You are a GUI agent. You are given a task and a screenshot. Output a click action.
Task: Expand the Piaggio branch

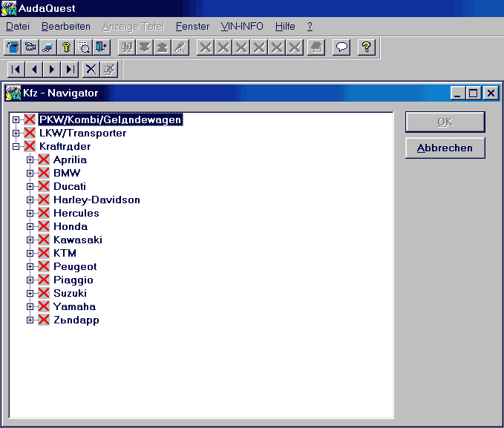(30, 280)
